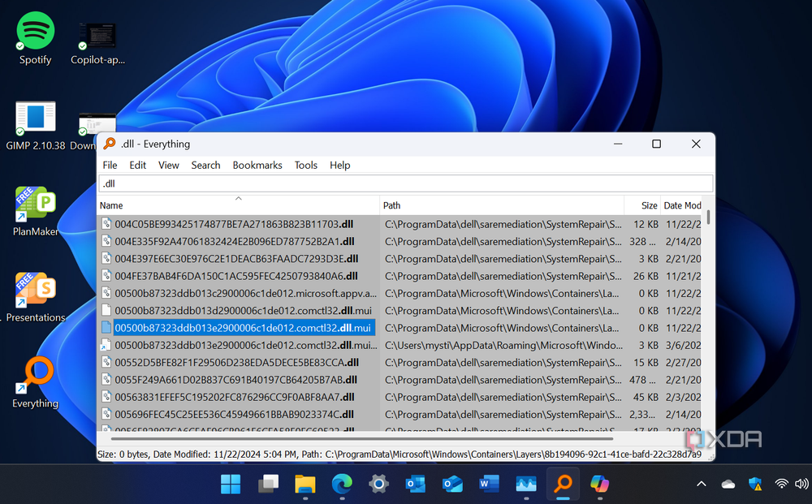Open Windows Security from the system tray
The image size is (812, 504).
[755, 485]
